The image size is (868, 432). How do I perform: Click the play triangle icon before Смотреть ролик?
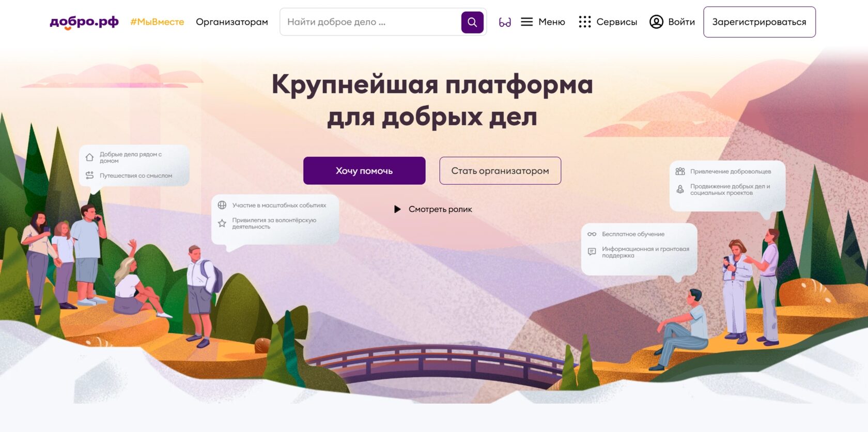397,209
